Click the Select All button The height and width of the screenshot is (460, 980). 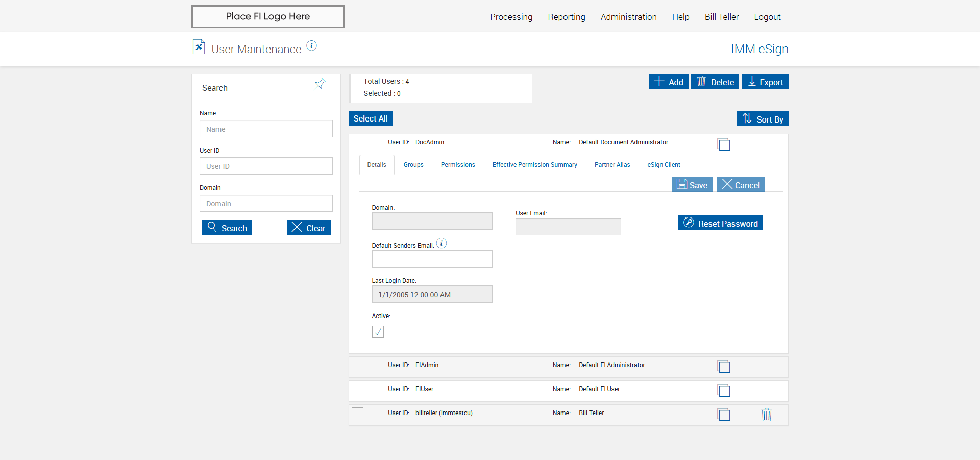tap(371, 118)
